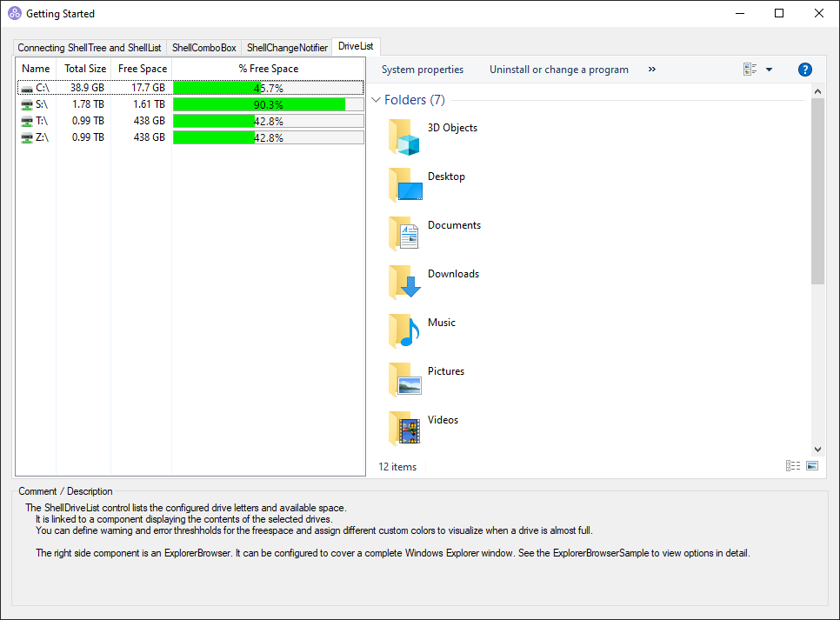
Task: Click Uninstall or change a program
Action: coord(558,70)
